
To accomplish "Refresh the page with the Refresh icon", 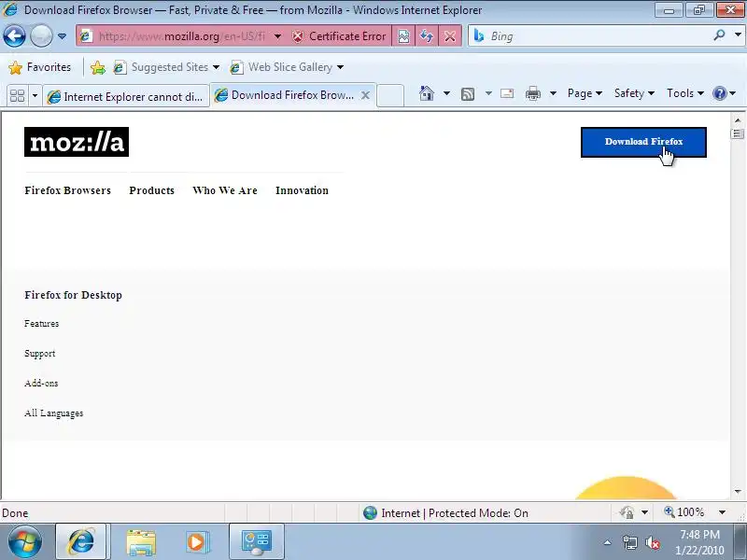I will pos(427,36).
